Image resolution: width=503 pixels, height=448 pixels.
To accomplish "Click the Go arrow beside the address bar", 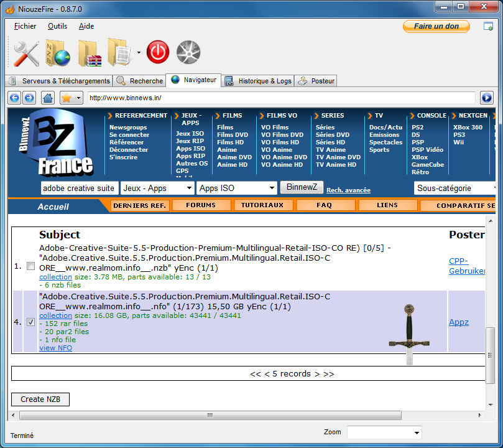I will click(x=487, y=98).
